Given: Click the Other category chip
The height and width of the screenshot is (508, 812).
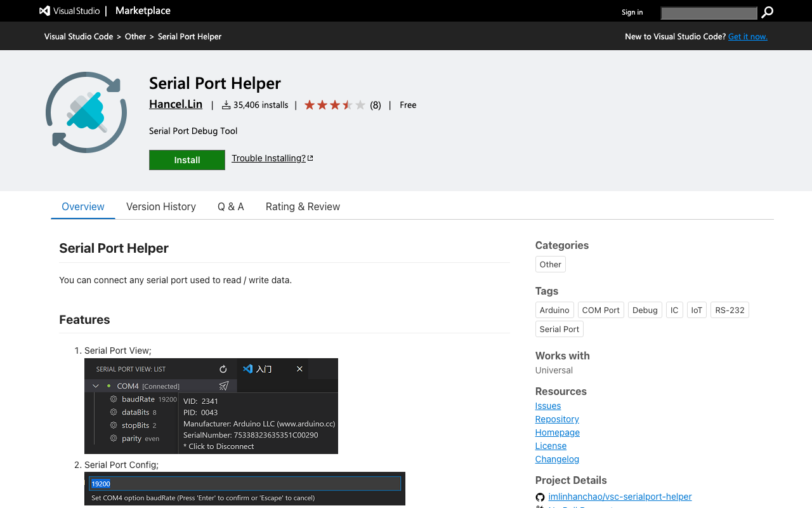Looking at the screenshot, I should [x=551, y=264].
